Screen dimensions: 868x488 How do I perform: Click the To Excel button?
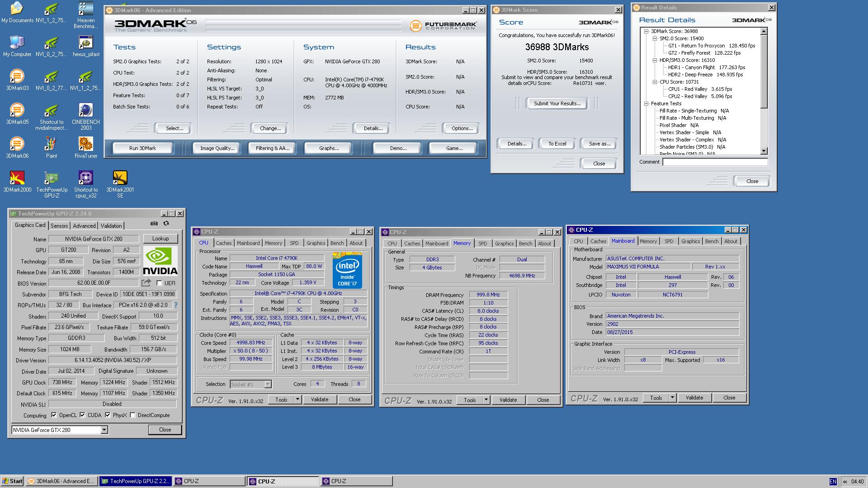(x=557, y=144)
